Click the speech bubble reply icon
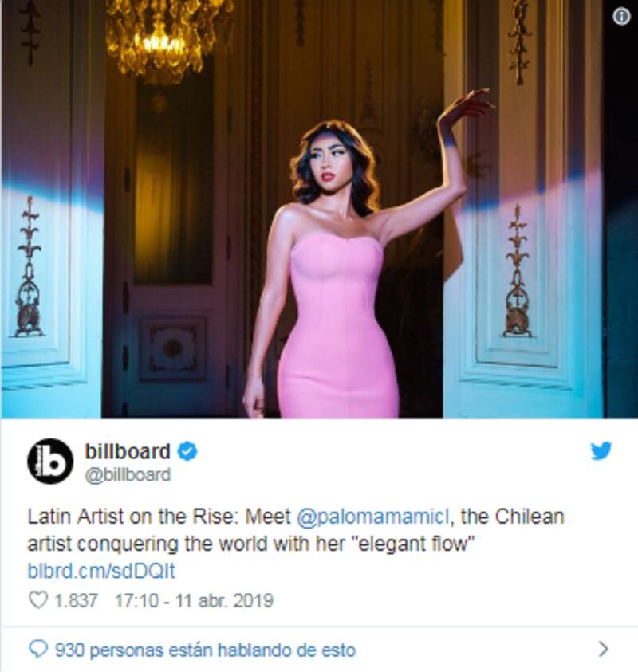638x672 pixels. click(x=37, y=650)
